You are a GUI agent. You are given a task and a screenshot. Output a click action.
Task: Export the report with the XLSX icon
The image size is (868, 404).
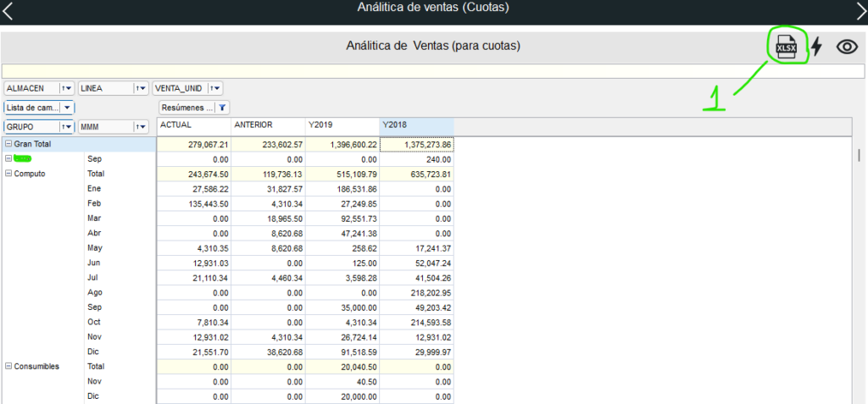[787, 46]
